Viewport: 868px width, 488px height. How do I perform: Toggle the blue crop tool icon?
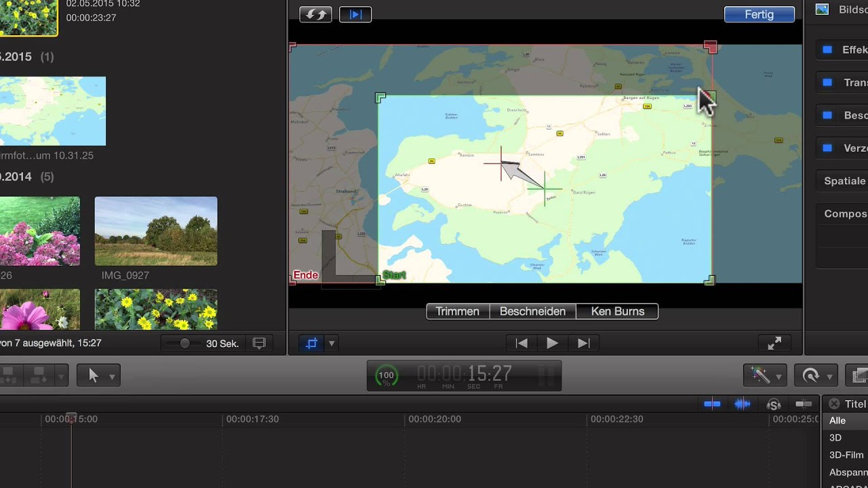click(311, 344)
